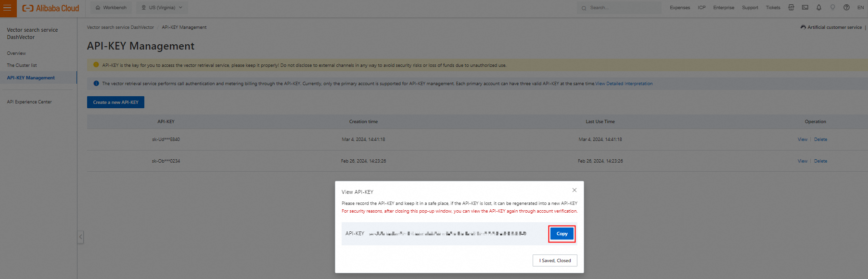Screen dimensions: 868x279
Task: Click the sk-Ob***0234 key cell
Action: [166, 161]
